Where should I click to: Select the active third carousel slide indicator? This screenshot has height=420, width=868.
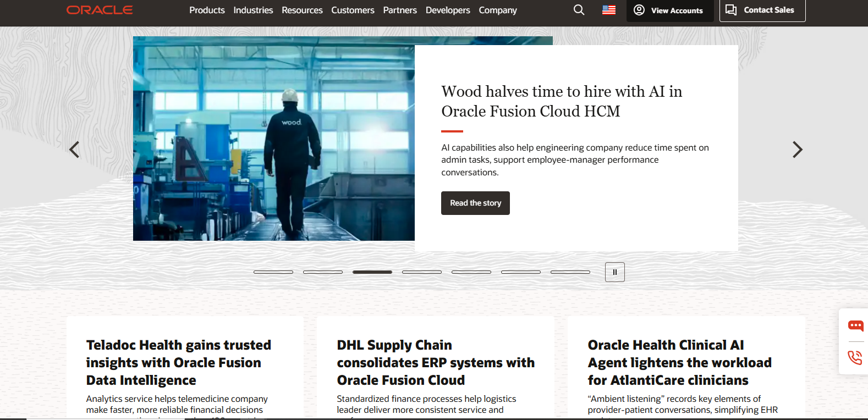coord(372,272)
